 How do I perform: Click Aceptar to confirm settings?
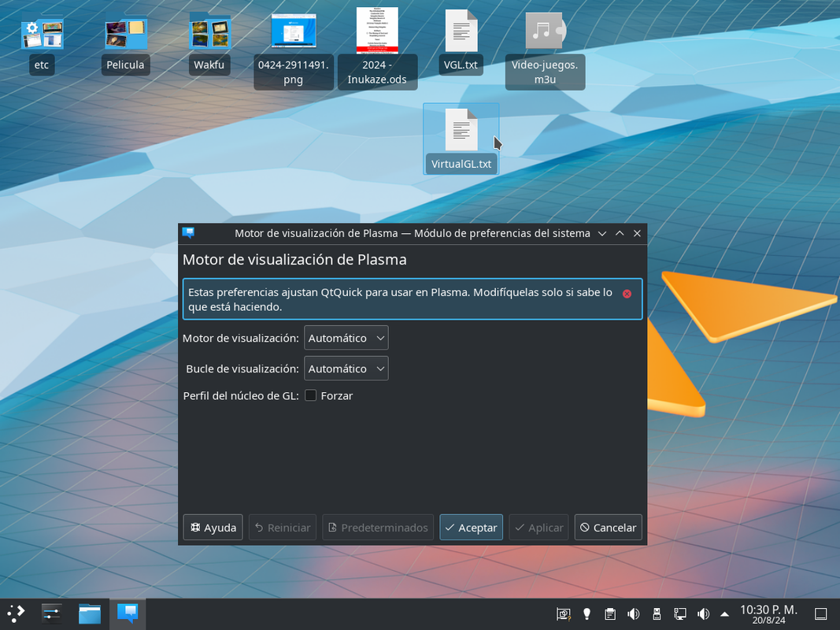click(x=471, y=528)
